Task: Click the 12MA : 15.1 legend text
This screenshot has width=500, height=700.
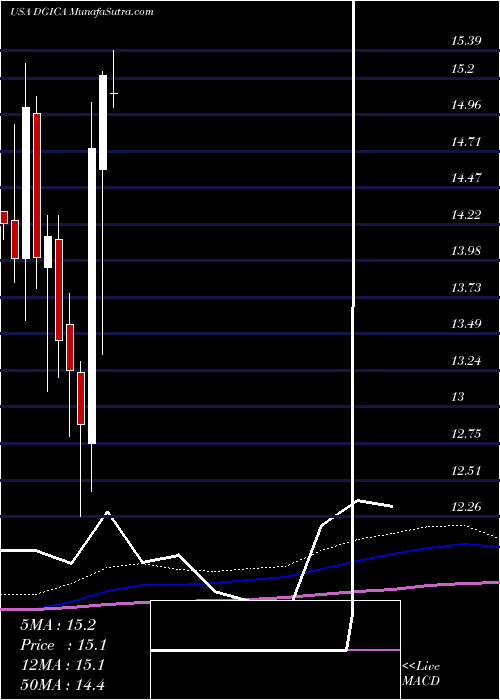Action: [x=63, y=665]
